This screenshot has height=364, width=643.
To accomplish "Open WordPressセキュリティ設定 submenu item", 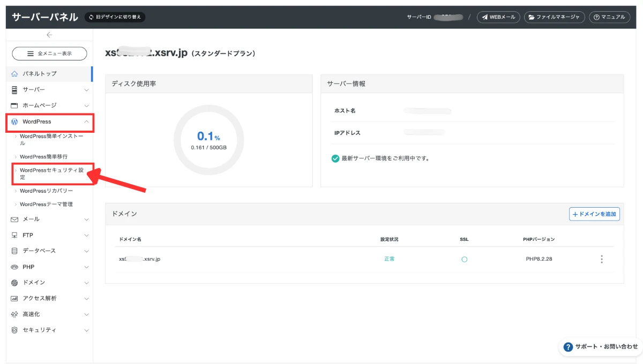I will pyautogui.click(x=52, y=173).
